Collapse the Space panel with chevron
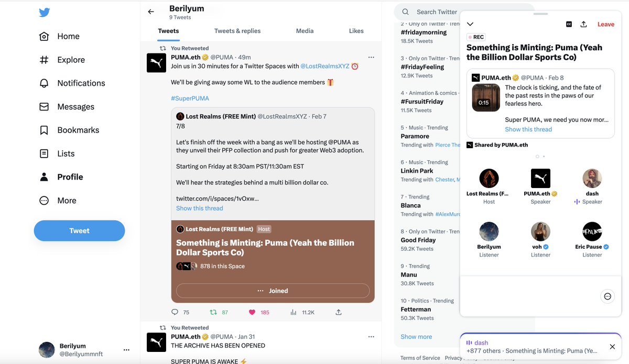 (x=470, y=24)
